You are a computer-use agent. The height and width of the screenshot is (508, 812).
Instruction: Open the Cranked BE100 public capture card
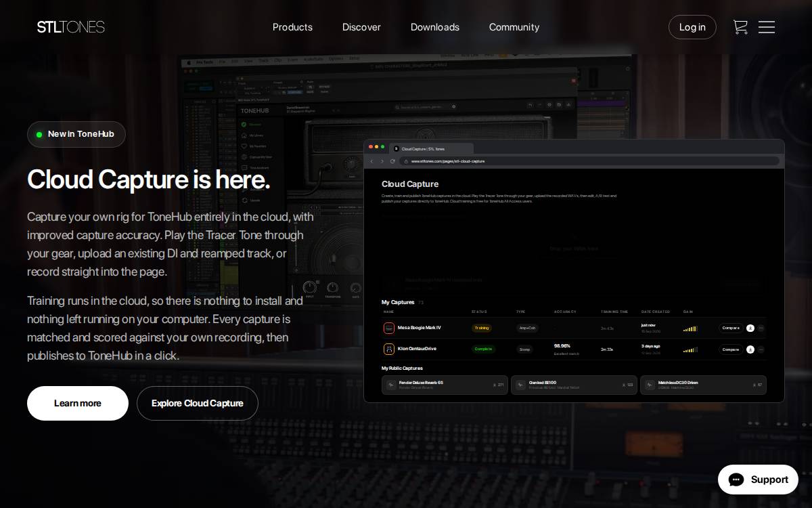[x=574, y=385]
